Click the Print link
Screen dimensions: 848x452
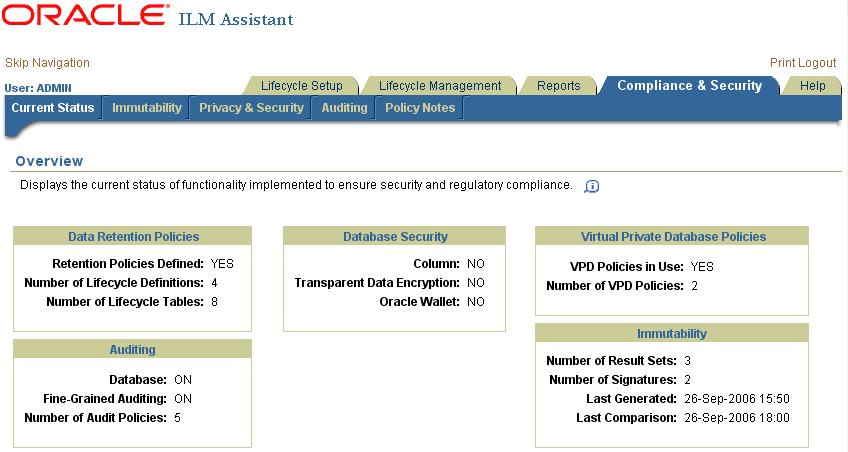point(782,63)
